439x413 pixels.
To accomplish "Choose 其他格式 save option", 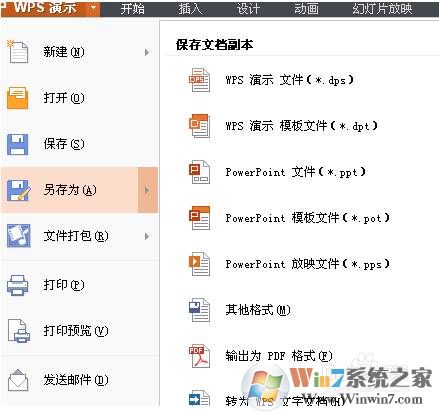I will (258, 310).
